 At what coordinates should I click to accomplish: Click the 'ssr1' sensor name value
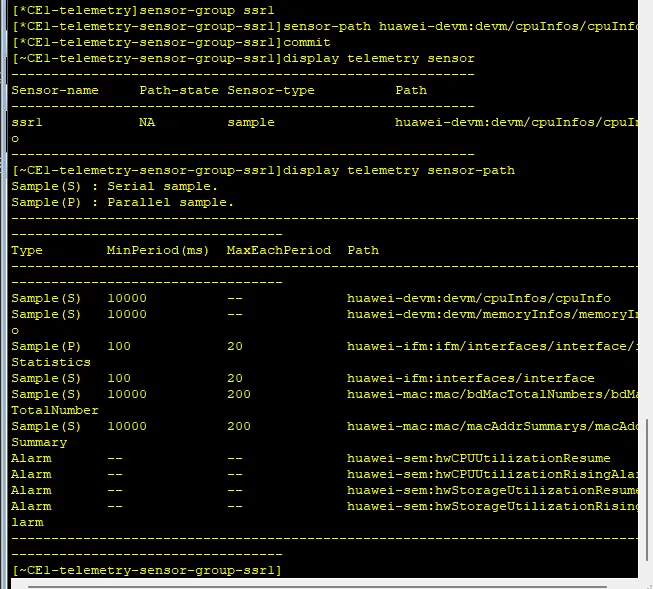(27, 122)
